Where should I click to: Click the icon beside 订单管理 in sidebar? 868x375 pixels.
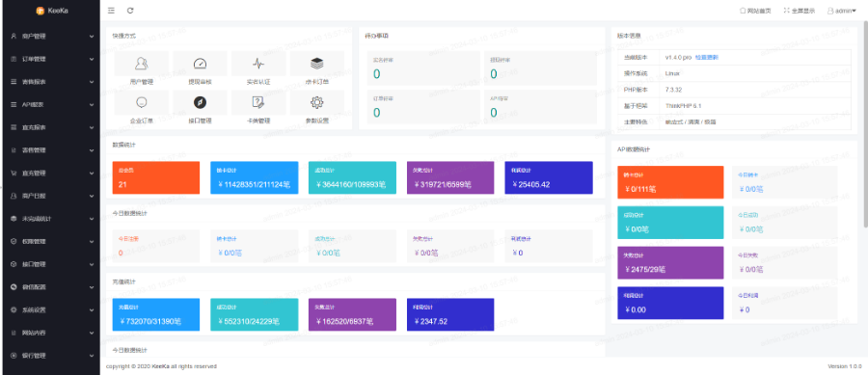click(x=14, y=59)
